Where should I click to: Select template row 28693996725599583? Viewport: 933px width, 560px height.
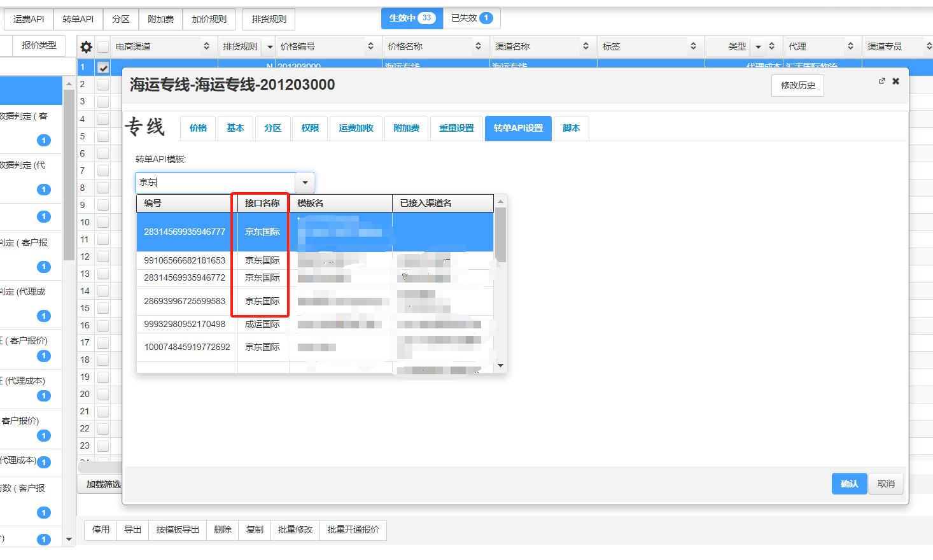pos(315,301)
